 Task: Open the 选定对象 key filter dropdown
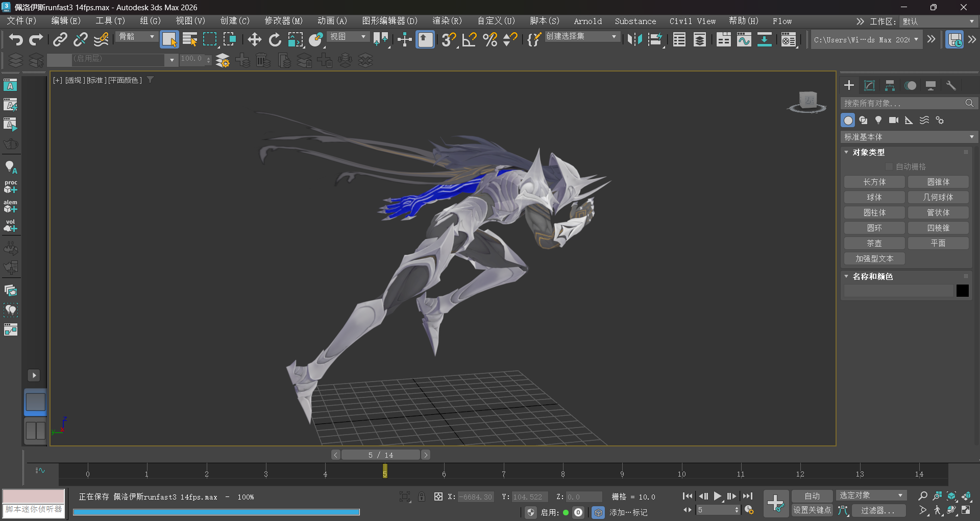[871, 495]
